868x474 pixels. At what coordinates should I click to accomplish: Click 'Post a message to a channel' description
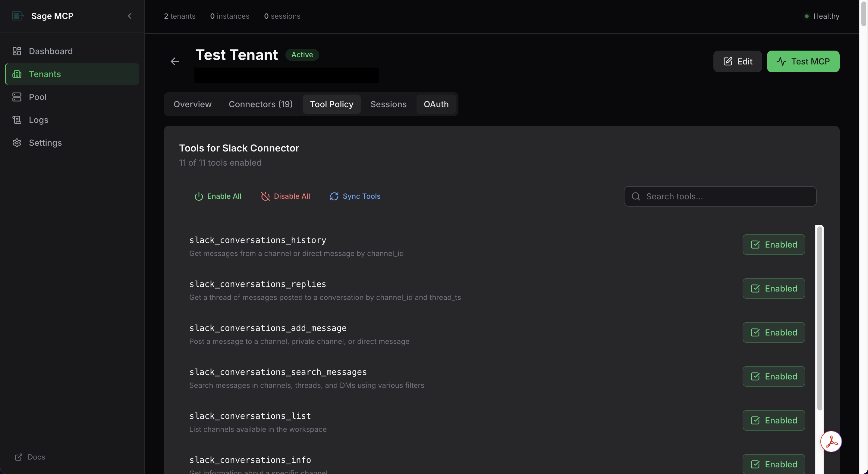299,341
